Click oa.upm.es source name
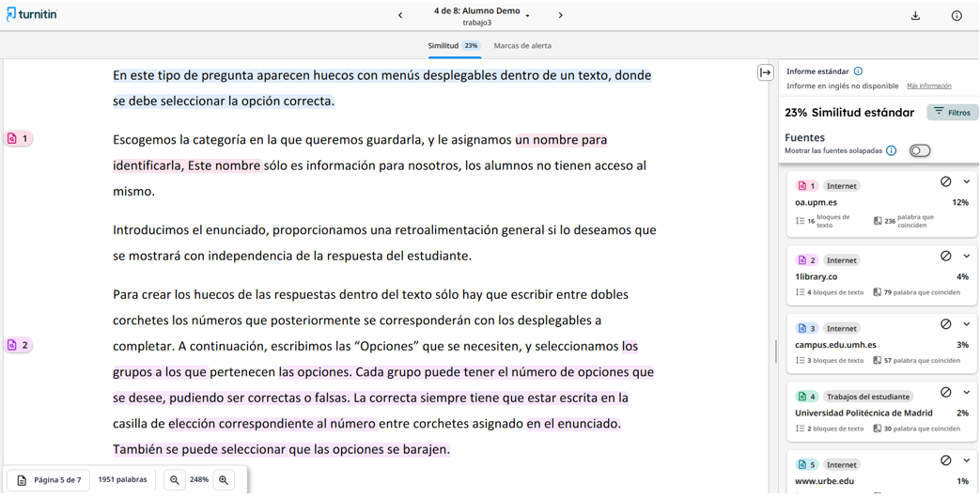Image resolution: width=980 pixels, height=499 pixels. pyautogui.click(x=817, y=203)
